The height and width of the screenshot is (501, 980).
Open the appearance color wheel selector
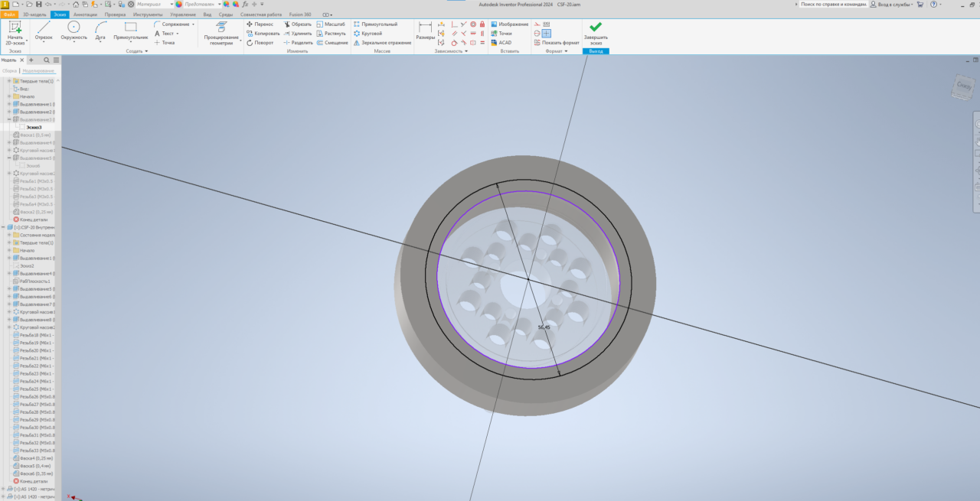178,4
